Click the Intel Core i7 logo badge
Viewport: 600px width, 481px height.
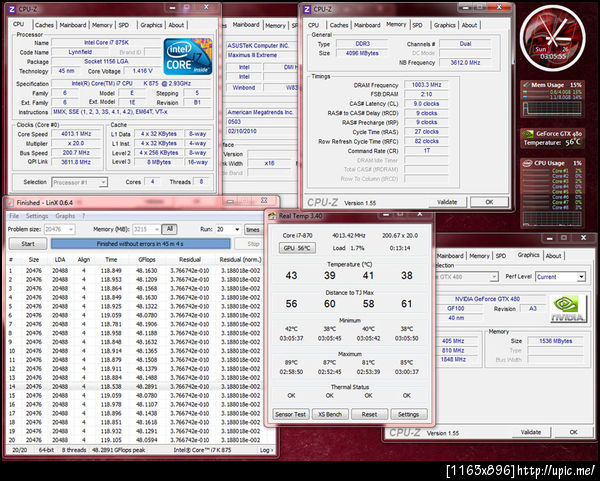(188, 56)
